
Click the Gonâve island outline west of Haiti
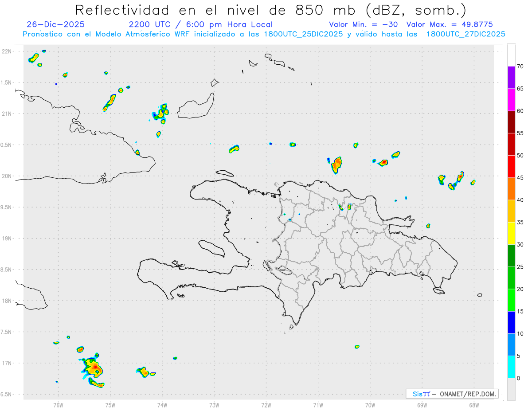pos(211,248)
